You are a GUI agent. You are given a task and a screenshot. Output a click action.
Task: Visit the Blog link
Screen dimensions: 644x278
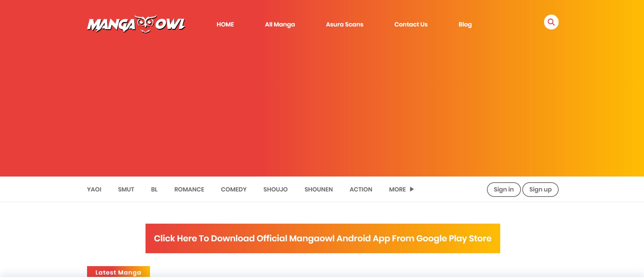point(465,24)
